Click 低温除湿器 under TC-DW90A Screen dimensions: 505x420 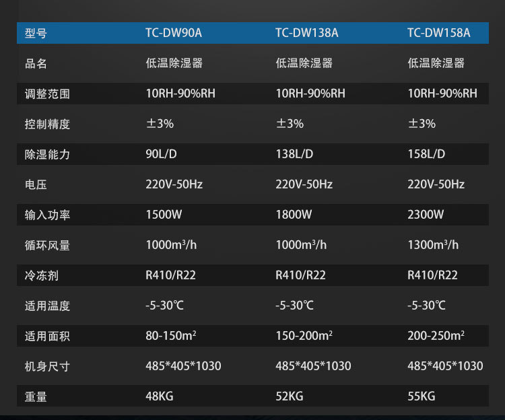click(174, 63)
